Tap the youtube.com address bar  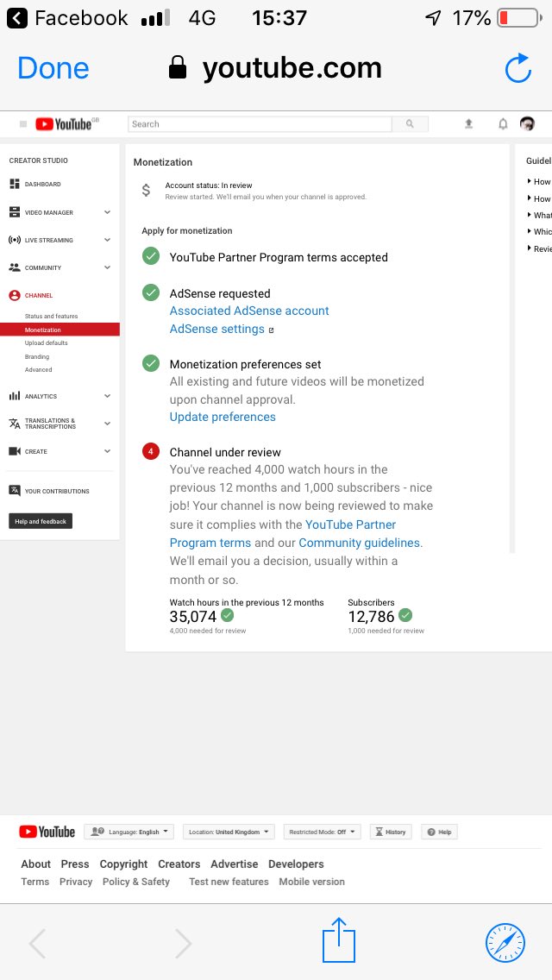pos(276,68)
